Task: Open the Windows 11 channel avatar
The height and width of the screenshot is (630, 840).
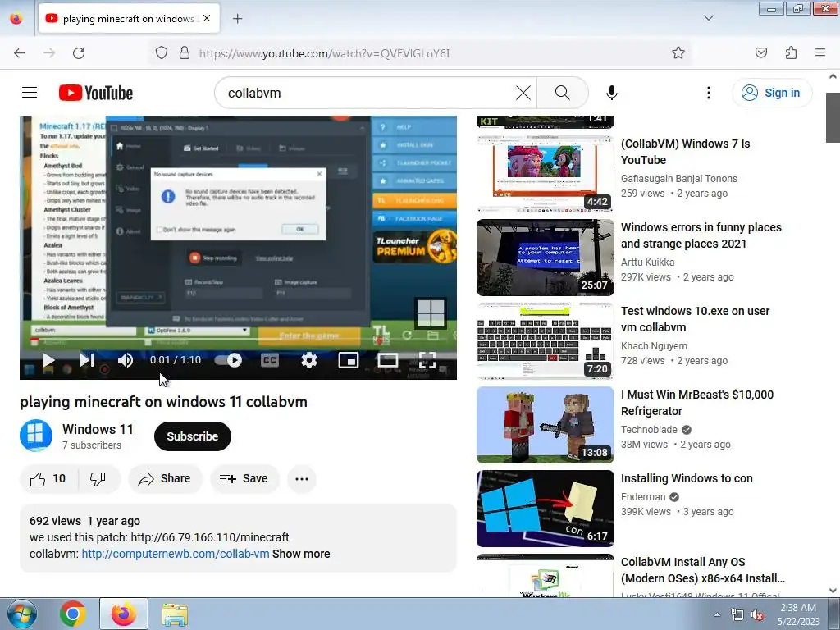Action: (x=36, y=436)
